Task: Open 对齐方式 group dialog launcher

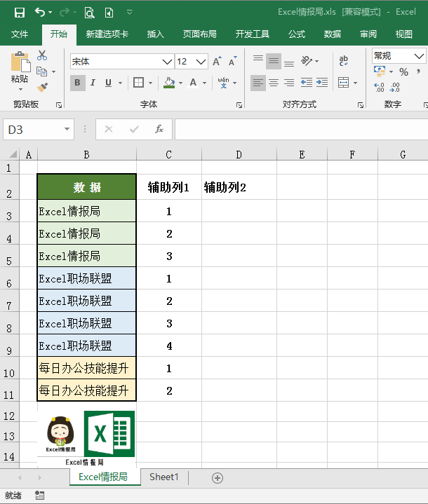Action: click(x=361, y=105)
